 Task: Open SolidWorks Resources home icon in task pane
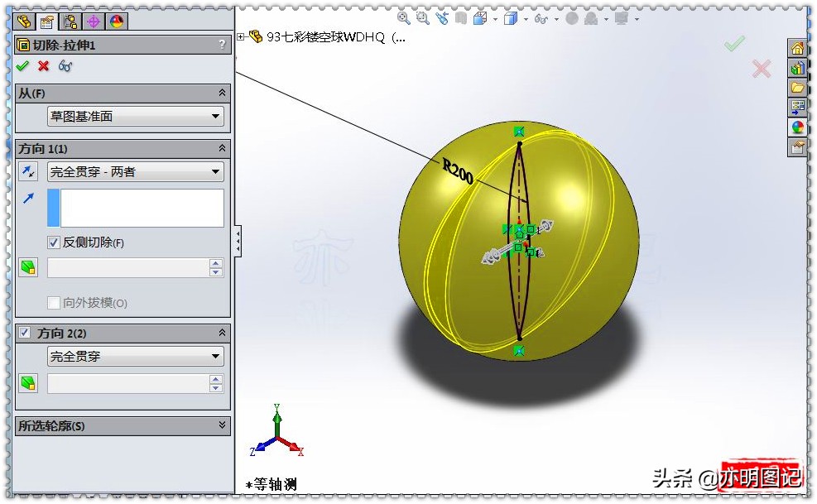(x=797, y=48)
